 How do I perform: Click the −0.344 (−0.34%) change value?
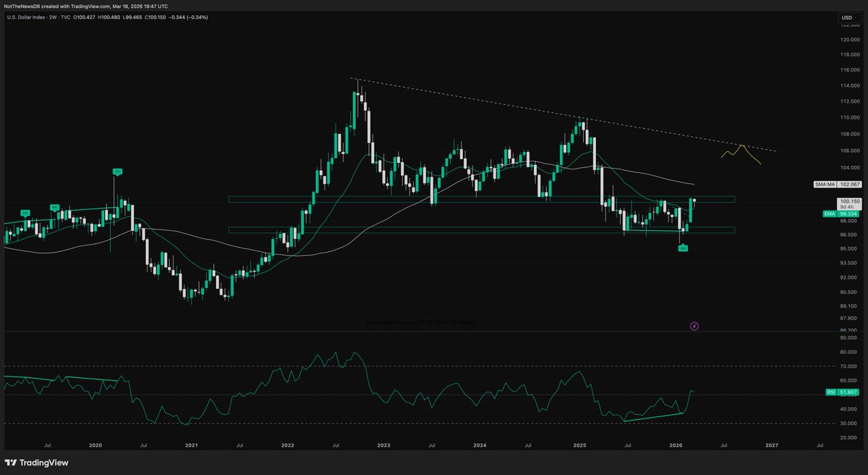click(x=189, y=17)
